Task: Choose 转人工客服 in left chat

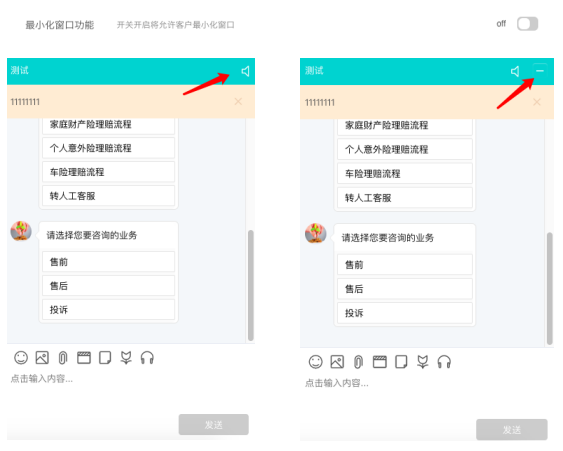Action: (108, 196)
